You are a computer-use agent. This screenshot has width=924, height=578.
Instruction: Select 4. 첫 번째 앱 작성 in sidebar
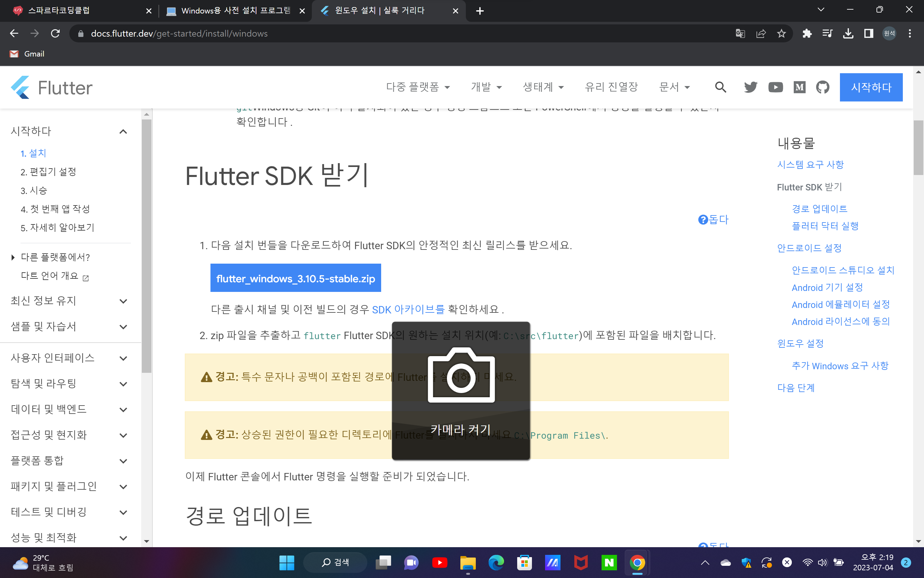point(56,209)
